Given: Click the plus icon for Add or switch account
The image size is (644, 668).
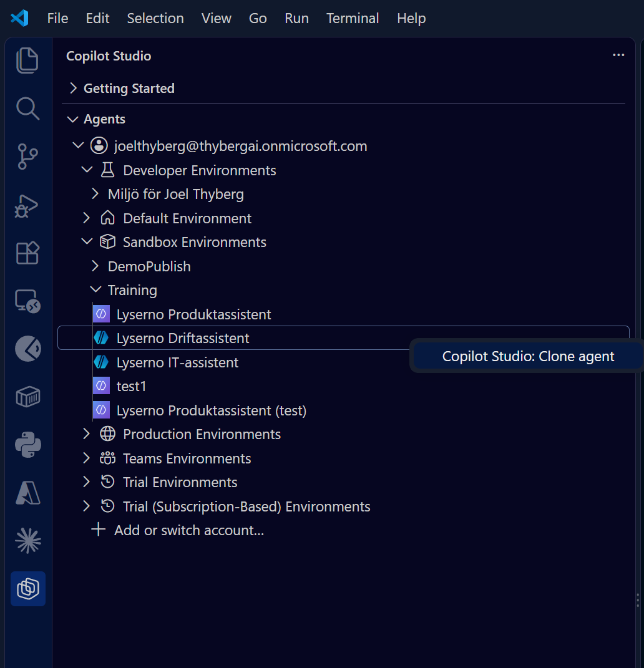Looking at the screenshot, I should pyautogui.click(x=99, y=530).
